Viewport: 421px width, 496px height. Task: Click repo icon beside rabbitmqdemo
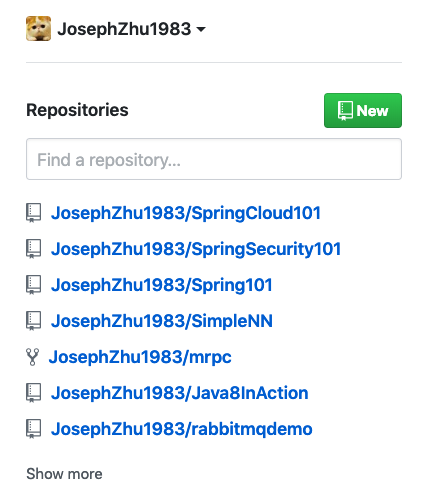[33, 429]
